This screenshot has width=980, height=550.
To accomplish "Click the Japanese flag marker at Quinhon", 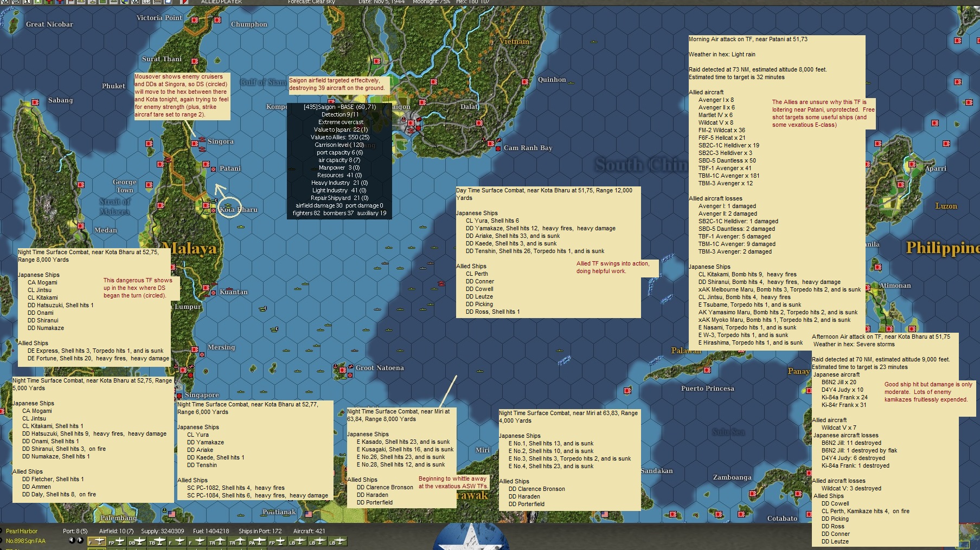I will [525, 82].
